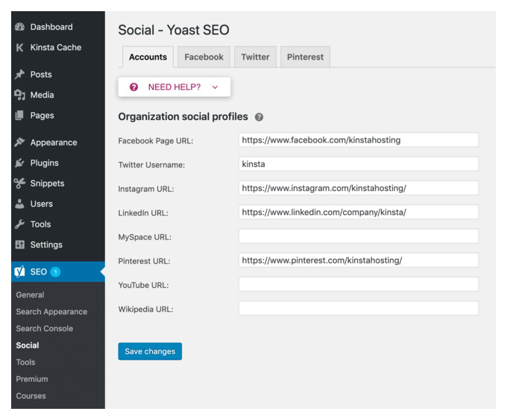Image resolution: width=507 pixels, height=420 pixels.
Task: Click the Organization social profiles heading
Action: pyautogui.click(x=183, y=117)
